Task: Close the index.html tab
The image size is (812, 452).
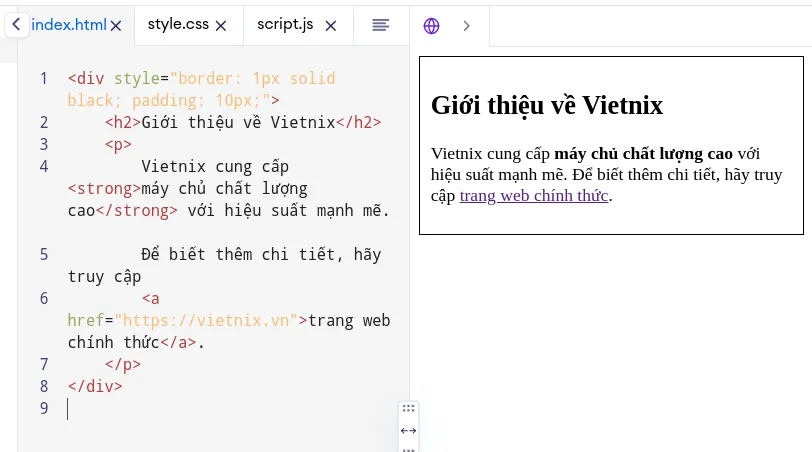Action: tap(116, 25)
